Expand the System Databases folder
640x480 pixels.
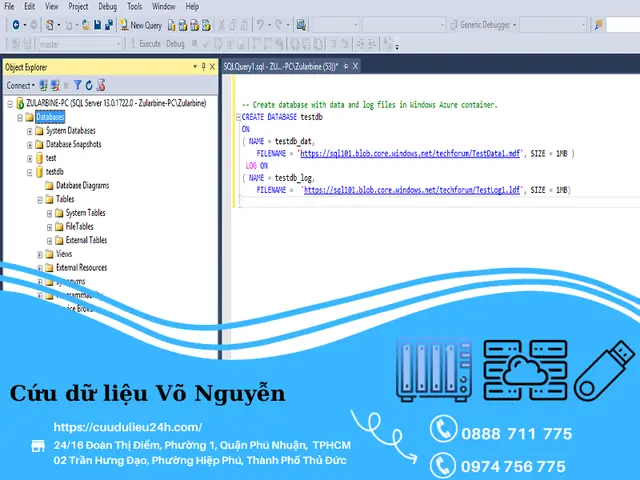tap(29, 131)
